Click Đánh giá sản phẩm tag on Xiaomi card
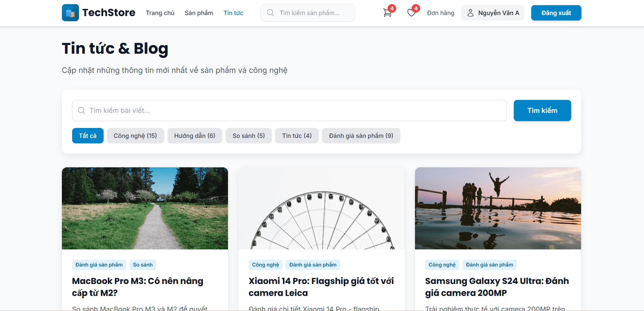 [x=313, y=265]
